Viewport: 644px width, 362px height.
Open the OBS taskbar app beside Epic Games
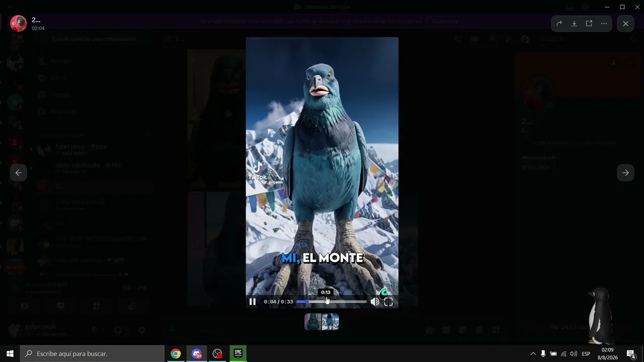217,353
